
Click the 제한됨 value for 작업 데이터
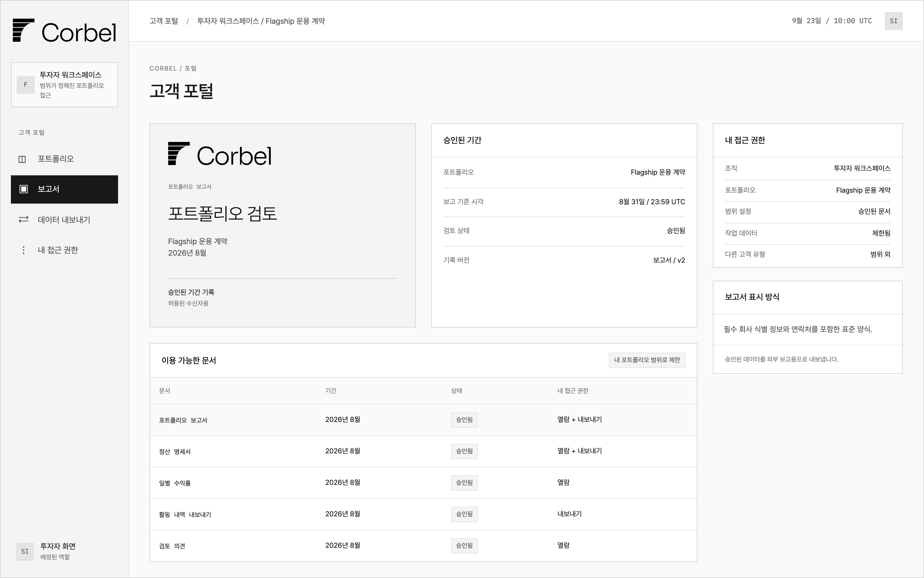coord(881,233)
